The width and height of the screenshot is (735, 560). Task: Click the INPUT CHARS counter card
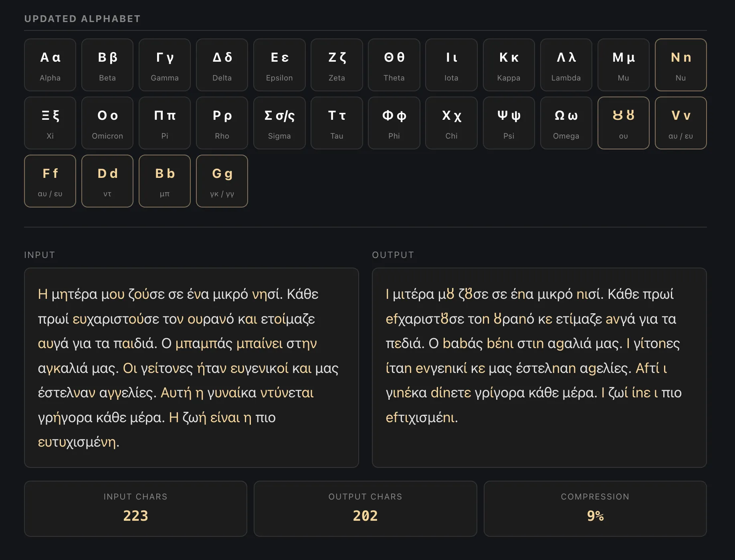tap(135, 509)
